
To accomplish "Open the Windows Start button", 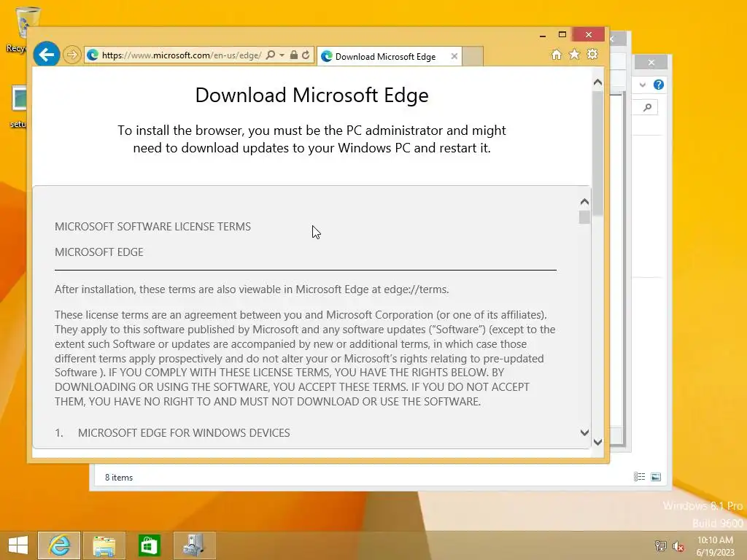I will [18, 545].
